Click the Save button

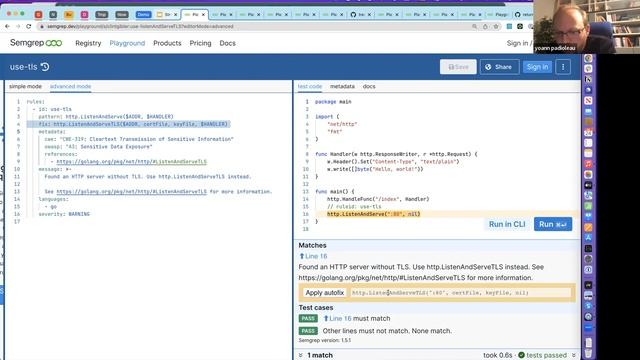(458, 67)
